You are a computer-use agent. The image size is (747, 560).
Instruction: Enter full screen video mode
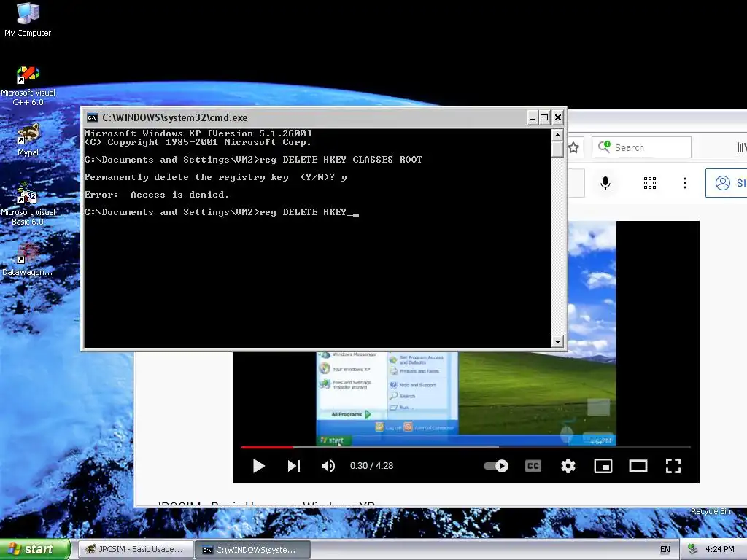click(673, 466)
